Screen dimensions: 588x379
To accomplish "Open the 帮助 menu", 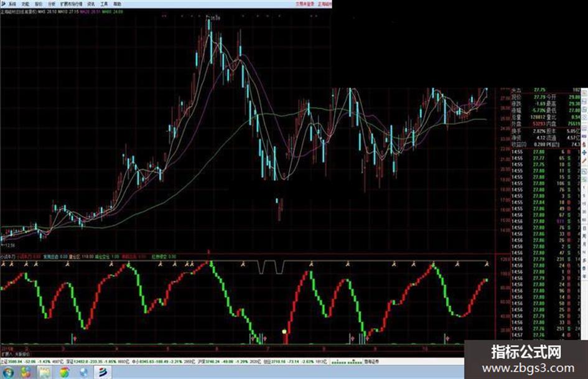I will (x=117, y=4).
